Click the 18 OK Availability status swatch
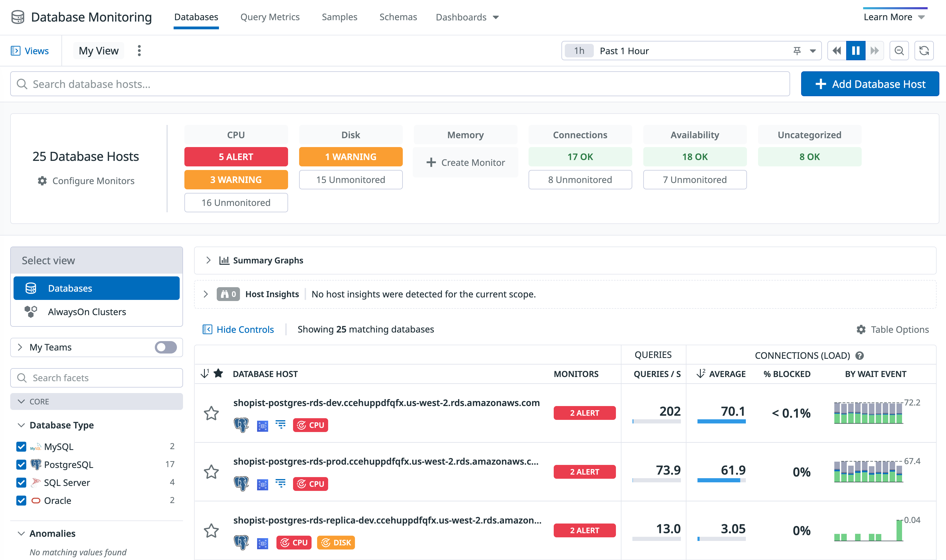This screenshot has height=560, width=946. pos(695,157)
